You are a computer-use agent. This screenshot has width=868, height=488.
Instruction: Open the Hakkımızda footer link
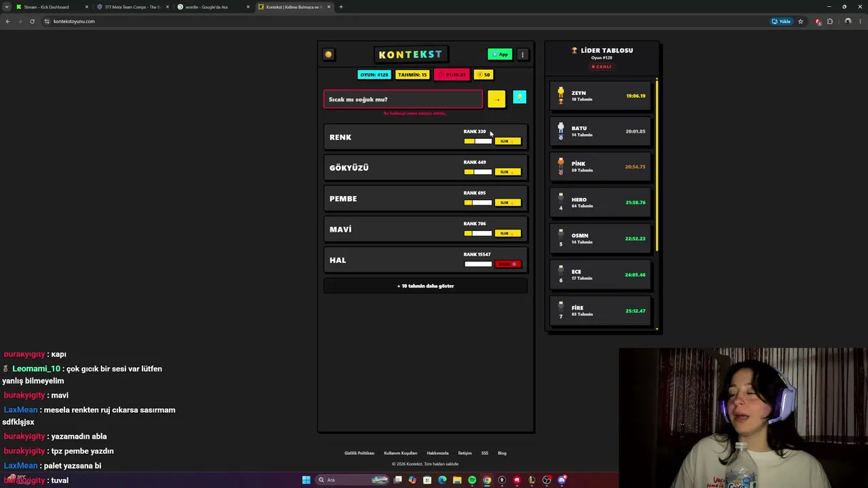point(437,453)
